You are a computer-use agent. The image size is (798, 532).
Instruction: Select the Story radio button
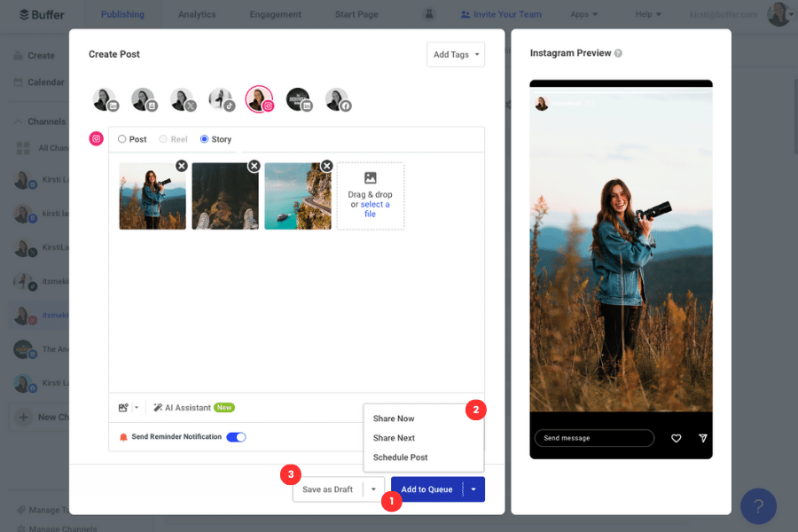pos(203,139)
